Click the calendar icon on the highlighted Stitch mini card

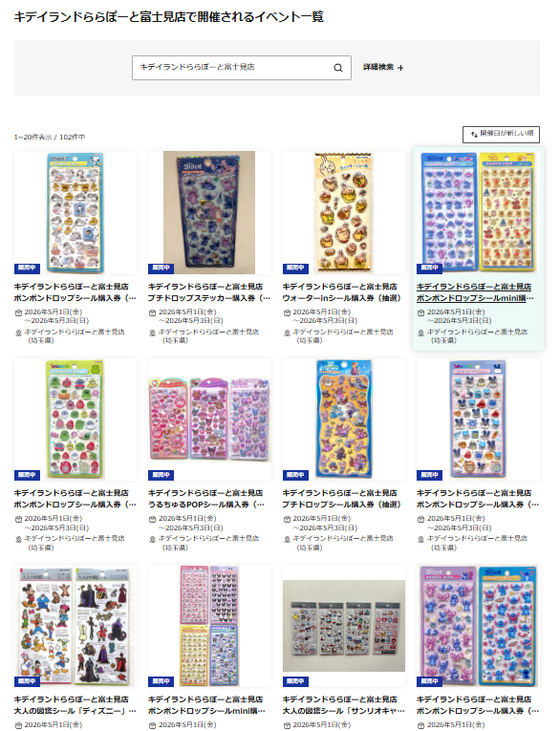[x=420, y=312]
